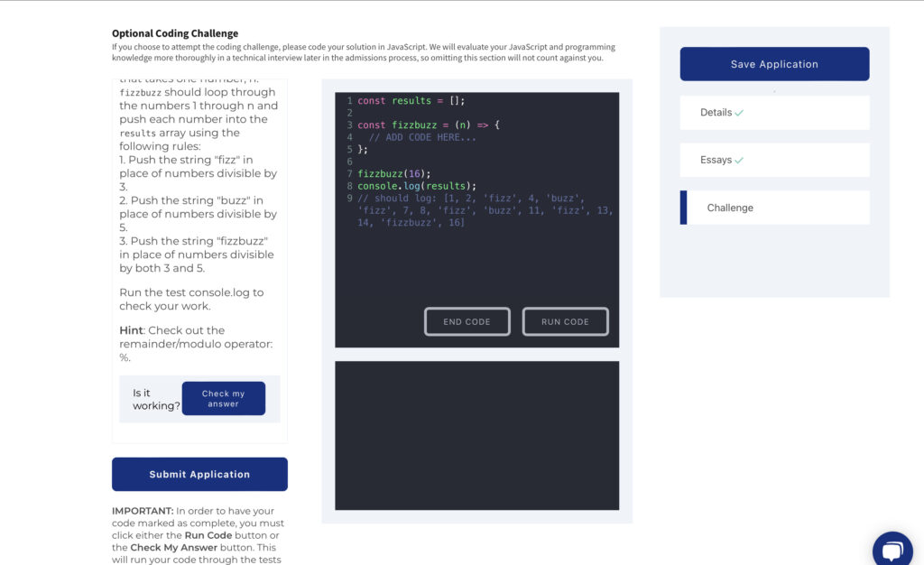Click the green checkmark next to Essays
The width and height of the screenshot is (924, 565).
[739, 161]
